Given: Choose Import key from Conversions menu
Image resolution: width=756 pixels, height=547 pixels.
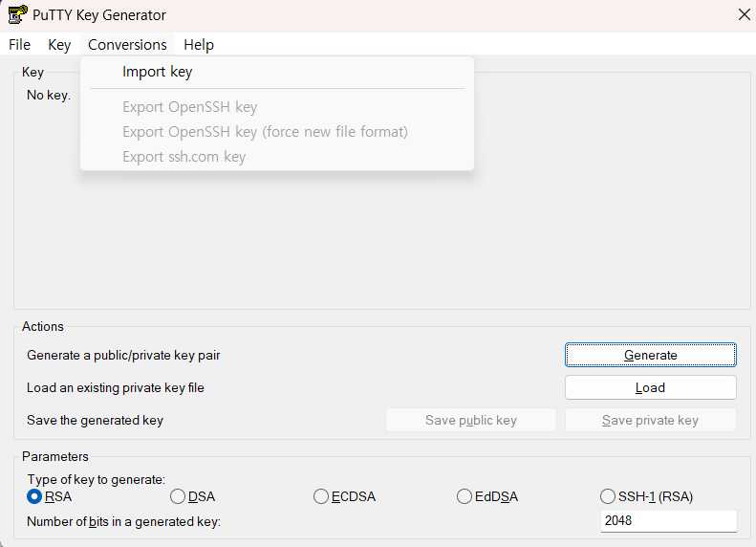Looking at the screenshot, I should coord(277,72).
